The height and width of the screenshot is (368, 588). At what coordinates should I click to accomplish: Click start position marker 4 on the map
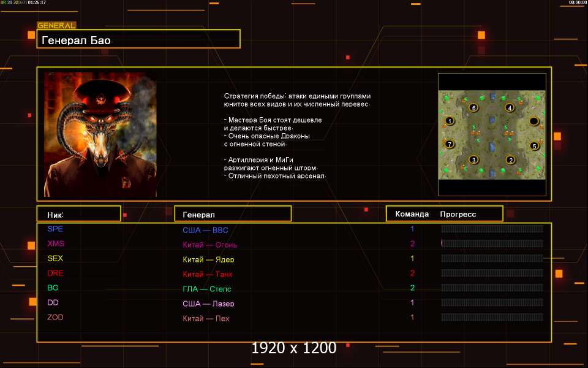(x=509, y=108)
